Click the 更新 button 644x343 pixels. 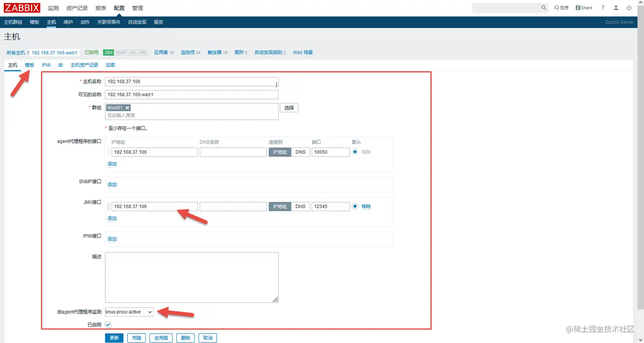[x=114, y=338]
